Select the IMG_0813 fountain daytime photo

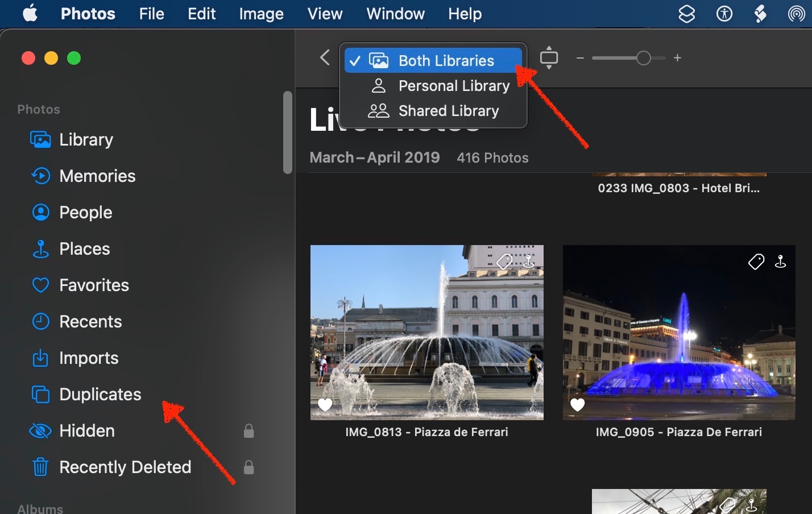(x=427, y=333)
